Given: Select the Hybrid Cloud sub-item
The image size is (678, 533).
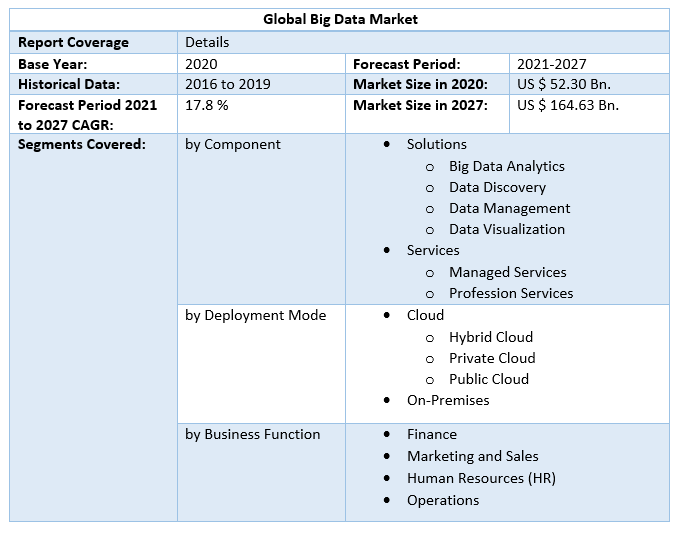Looking at the screenshot, I should pyautogui.click(x=490, y=337).
